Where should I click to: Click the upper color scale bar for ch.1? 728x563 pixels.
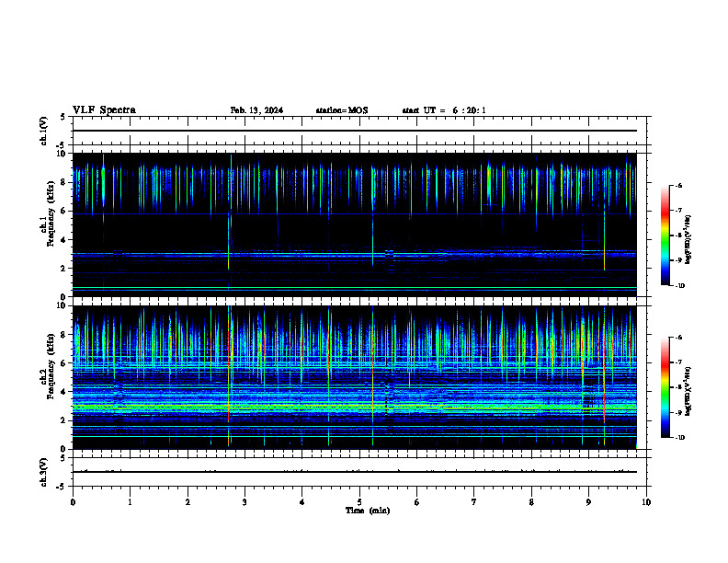point(665,236)
